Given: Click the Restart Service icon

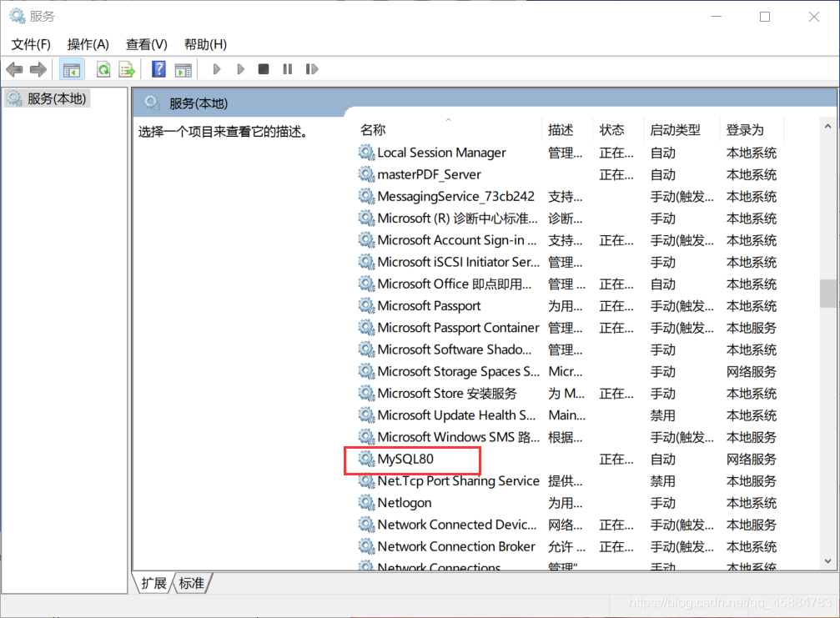Looking at the screenshot, I should [312, 69].
